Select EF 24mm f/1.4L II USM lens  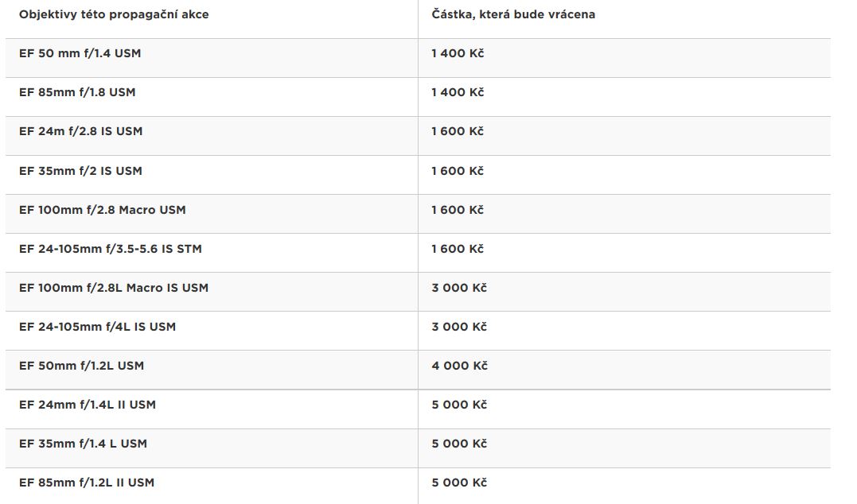88,405
